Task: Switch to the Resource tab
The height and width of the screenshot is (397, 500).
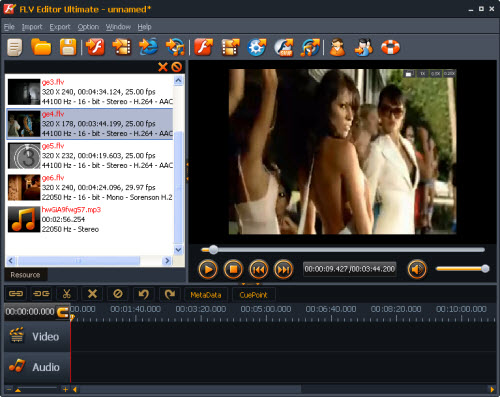Action: (x=25, y=275)
